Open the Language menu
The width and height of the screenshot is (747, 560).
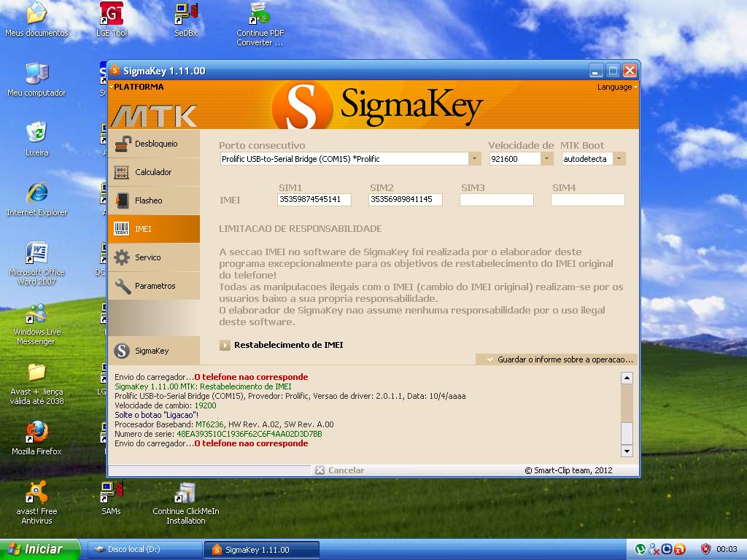pyautogui.click(x=617, y=87)
